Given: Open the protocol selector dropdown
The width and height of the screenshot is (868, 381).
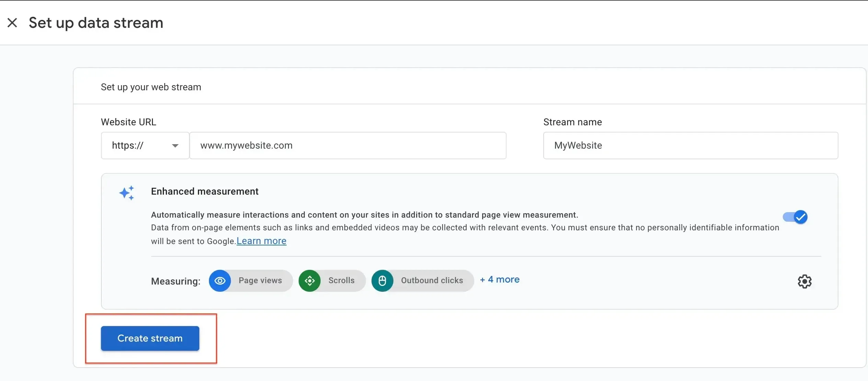Looking at the screenshot, I should tap(144, 146).
